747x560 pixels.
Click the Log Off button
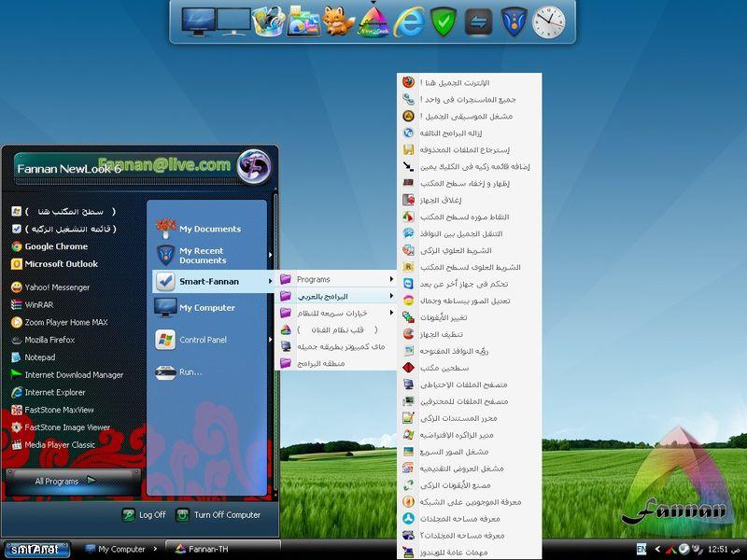click(145, 515)
